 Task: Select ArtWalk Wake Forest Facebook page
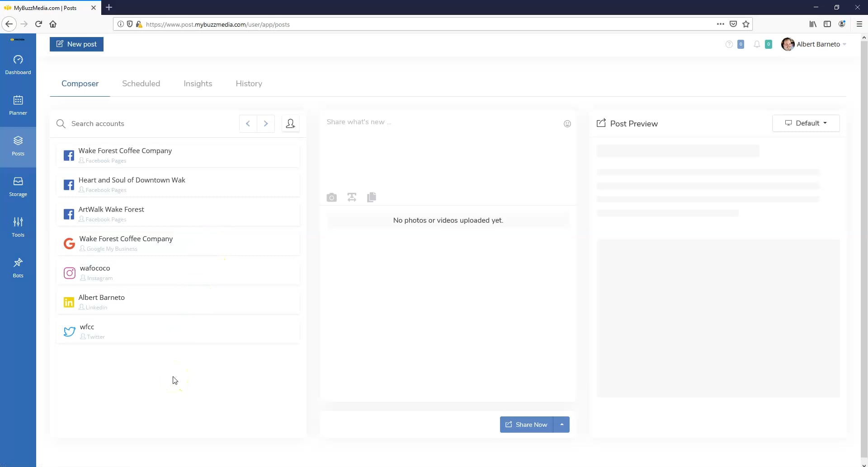[x=178, y=214]
